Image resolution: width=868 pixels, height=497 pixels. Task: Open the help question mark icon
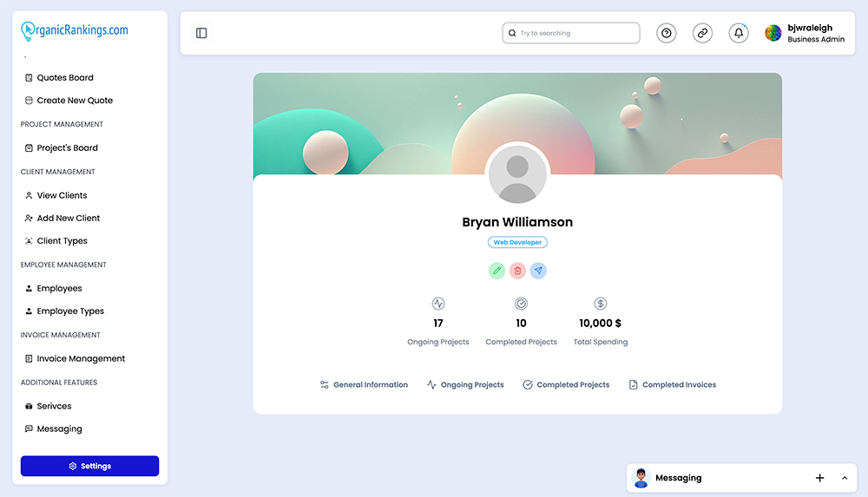[667, 33]
